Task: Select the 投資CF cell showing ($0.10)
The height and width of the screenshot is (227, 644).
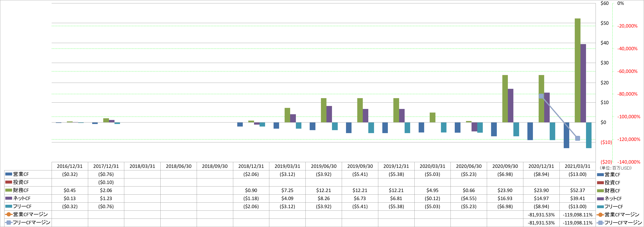Action: (x=106, y=182)
